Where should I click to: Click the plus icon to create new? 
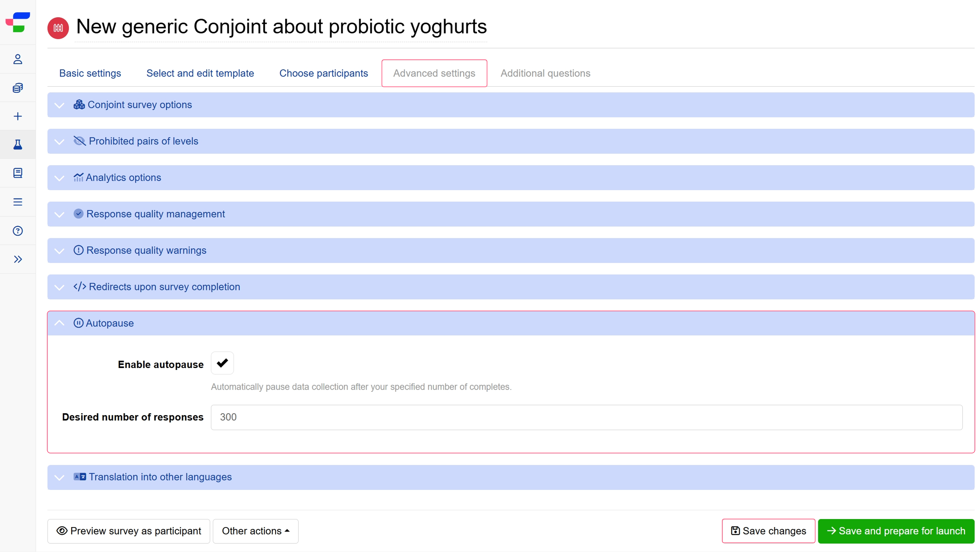click(x=18, y=117)
